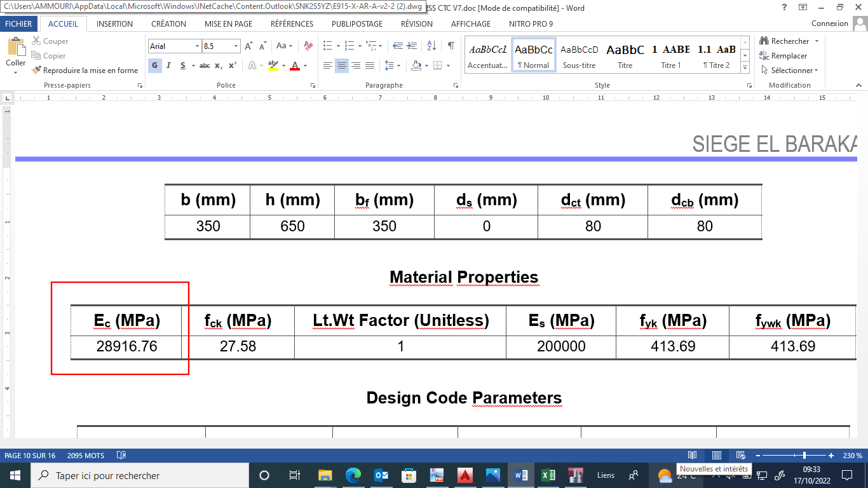Switch to read mode view in status bar
This screenshot has height=488, width=868.
pyautogui.click(x=693, y=456)
